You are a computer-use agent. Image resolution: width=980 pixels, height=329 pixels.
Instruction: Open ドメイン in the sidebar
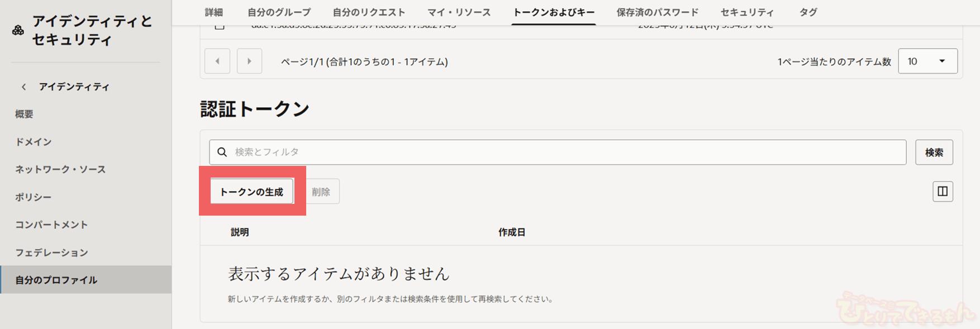[34, 142]
